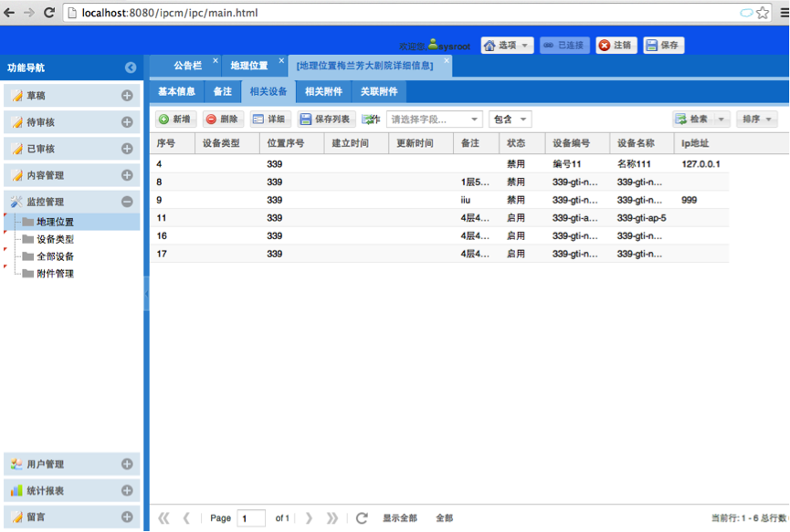Select 地理位置 tree node

tap(55, 222)
